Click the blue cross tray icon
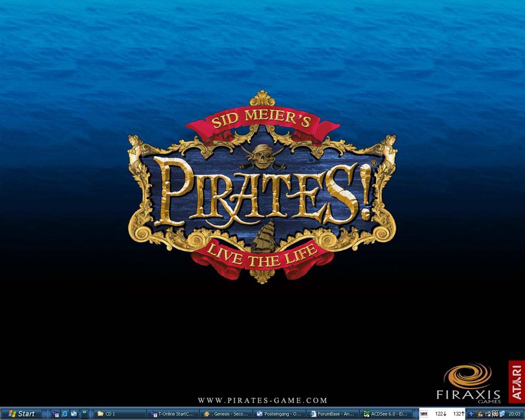 (x=471, y=414)
